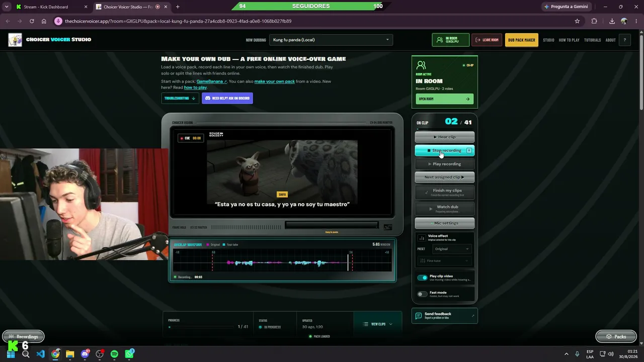Open Windows taskbar search
The height and width of the screenshot is (362, 644).
coord(26,354)
